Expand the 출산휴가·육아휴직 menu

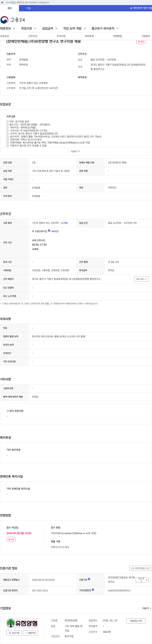click(105, 28)
